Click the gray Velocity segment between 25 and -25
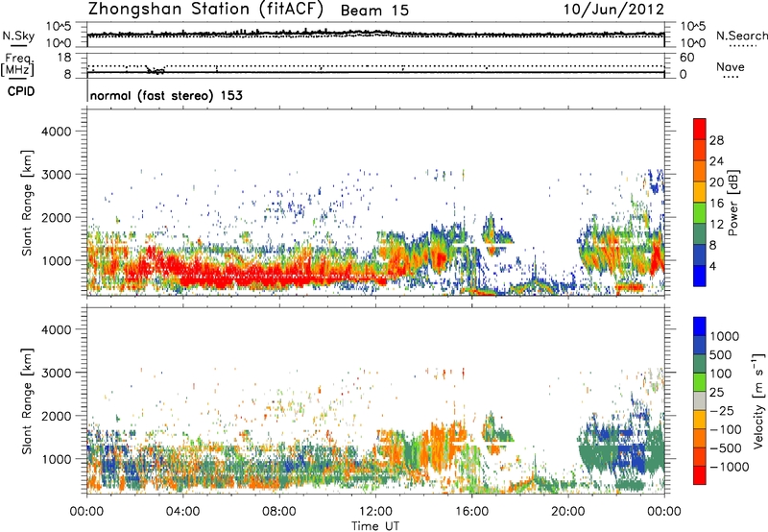768x532 pixels. coord(700,400)
